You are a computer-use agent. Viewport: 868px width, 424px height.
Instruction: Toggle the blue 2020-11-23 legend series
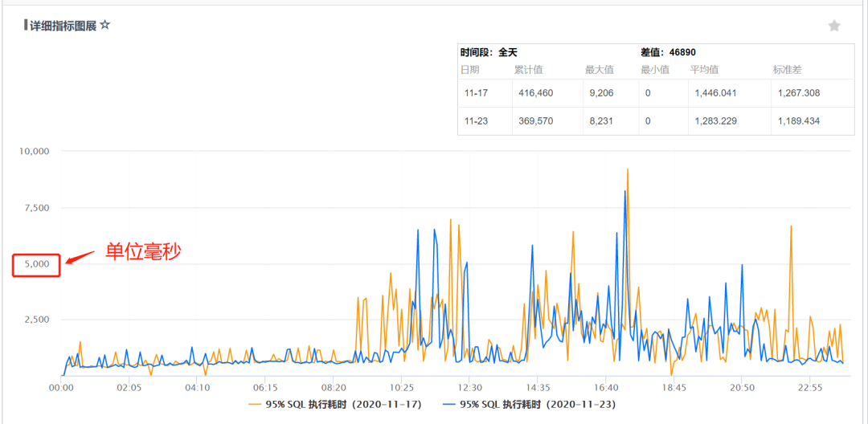click(x=530, y=405)
